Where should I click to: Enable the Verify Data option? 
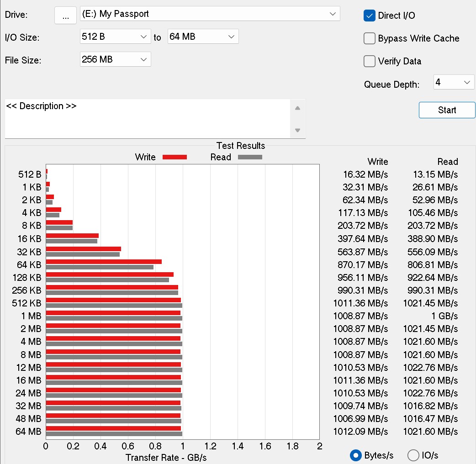[x=369, y=61]
